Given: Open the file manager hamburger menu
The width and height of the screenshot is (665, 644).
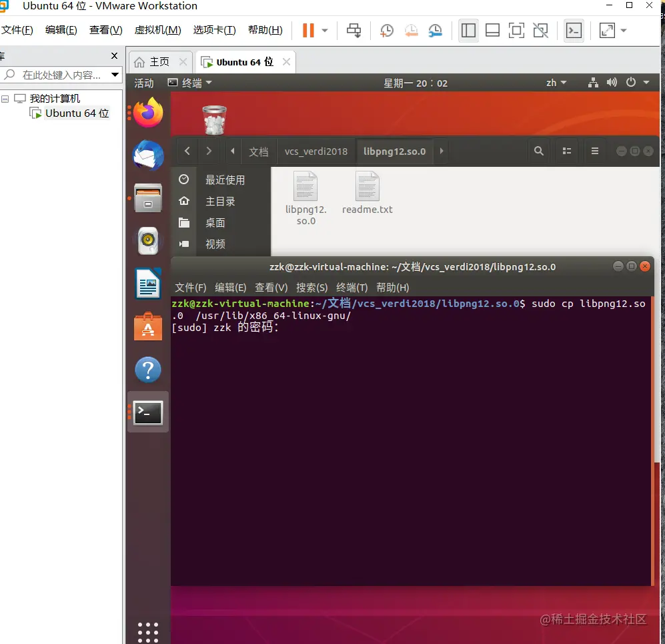Looking at the screenshot, I should 594,151.
